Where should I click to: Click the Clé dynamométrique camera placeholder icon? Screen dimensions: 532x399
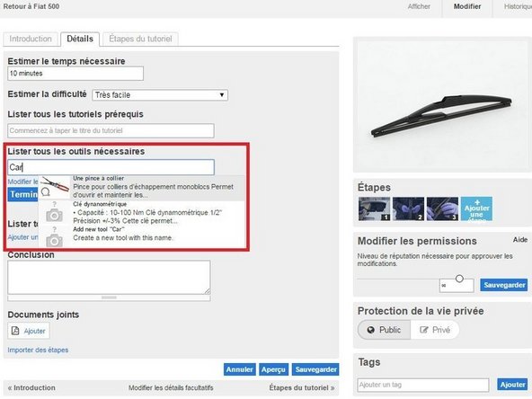pos(54,215)
